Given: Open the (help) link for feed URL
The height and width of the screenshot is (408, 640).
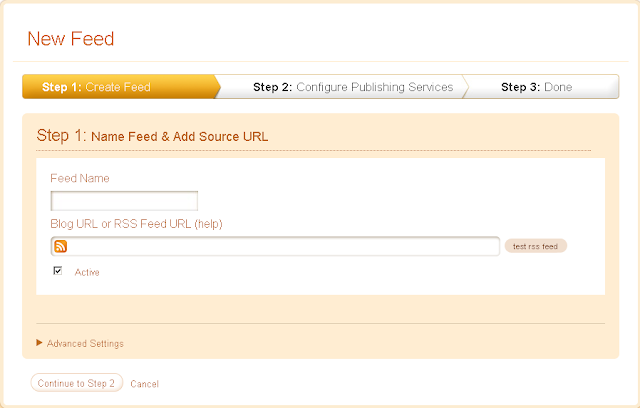Looking at the screenshot, I should click(209, 224).
